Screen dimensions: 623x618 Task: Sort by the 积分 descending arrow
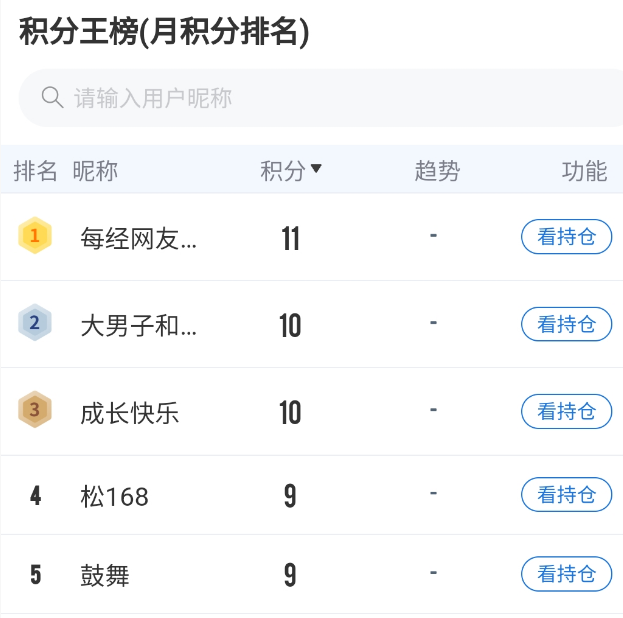click(x=316, y=169)
